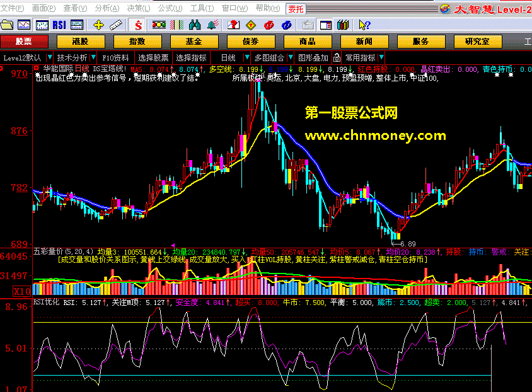Viewport: 532px width, 392px height.
Task: Switch to the 新闻 tab
Action: coord(364,42)
